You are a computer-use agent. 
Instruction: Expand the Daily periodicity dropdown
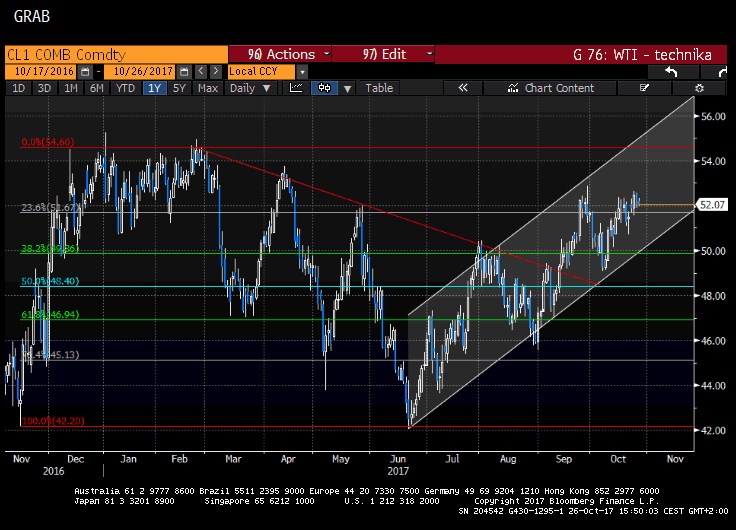click(x=248, y=88)
